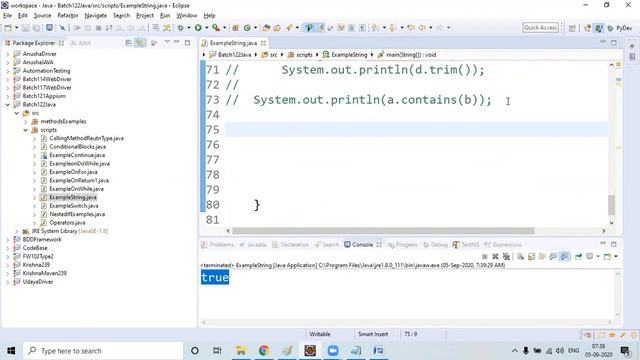Click the Open Type toolbar icon

pyautogui.click(x=266, y=28)
